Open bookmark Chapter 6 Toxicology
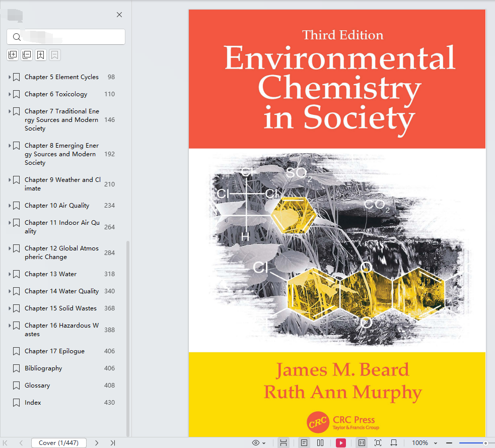The image size is (495, 448). click(x=56, y=94)
